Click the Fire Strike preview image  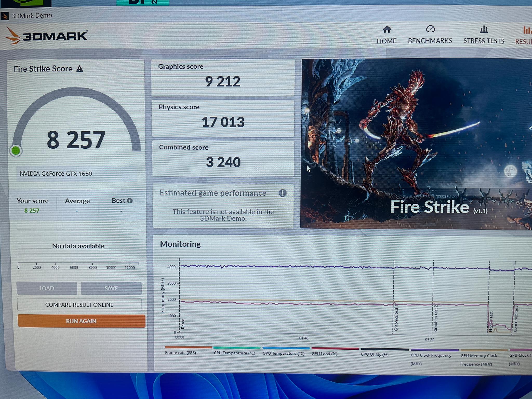[x=416, y=144]
